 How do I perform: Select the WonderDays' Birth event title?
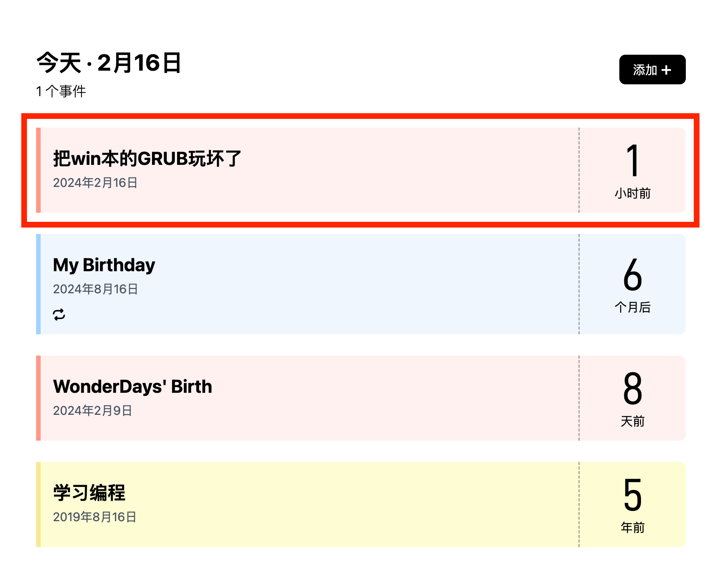point(132,386)
